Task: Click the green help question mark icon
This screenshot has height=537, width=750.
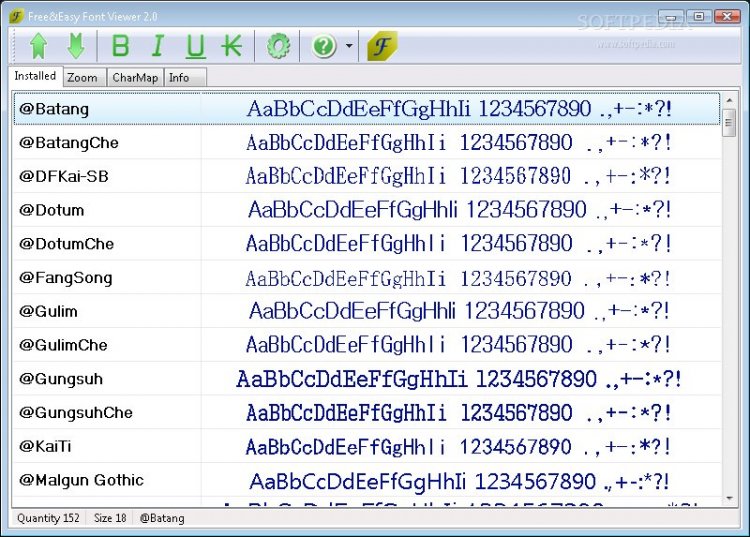Action: click(324, 46)
